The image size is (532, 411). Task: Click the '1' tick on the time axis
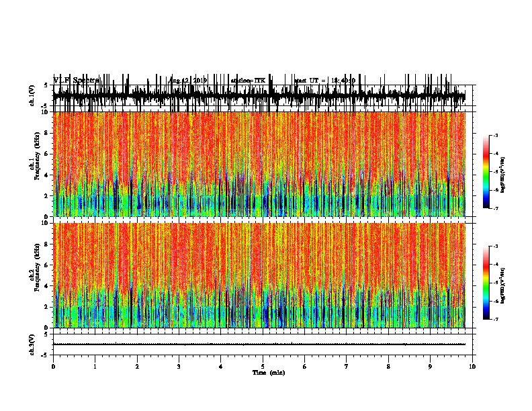[95, 367]
